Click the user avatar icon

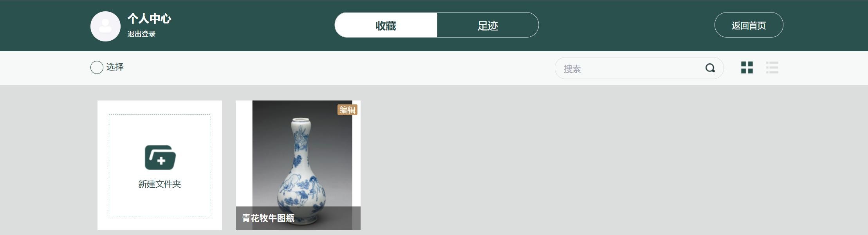[x=105, y=26]
